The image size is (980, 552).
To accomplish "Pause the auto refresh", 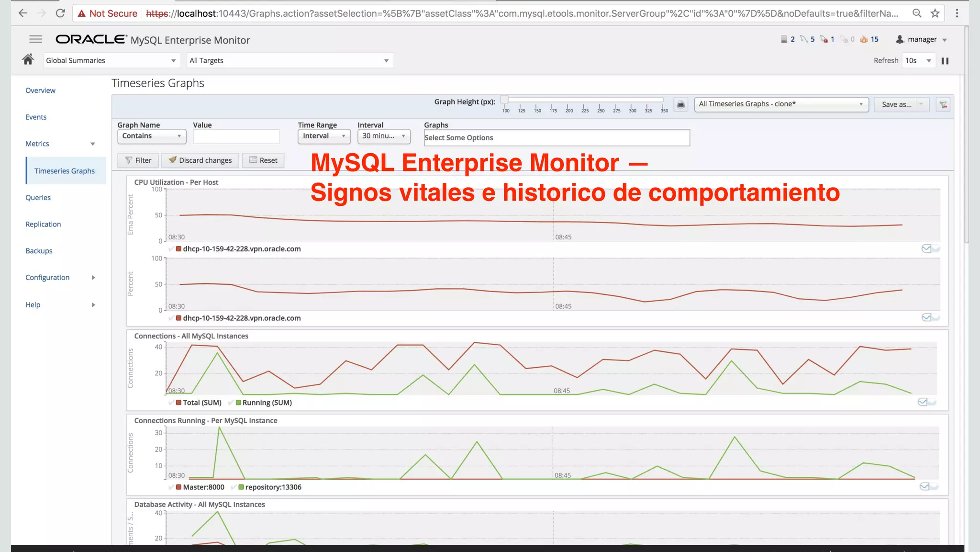I will pyautogui.click(x=945, y=61).
